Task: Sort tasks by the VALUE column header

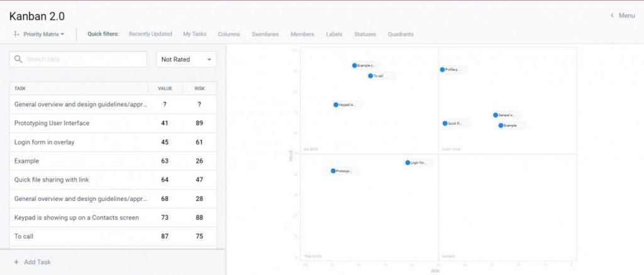Action: click(165, 89)
